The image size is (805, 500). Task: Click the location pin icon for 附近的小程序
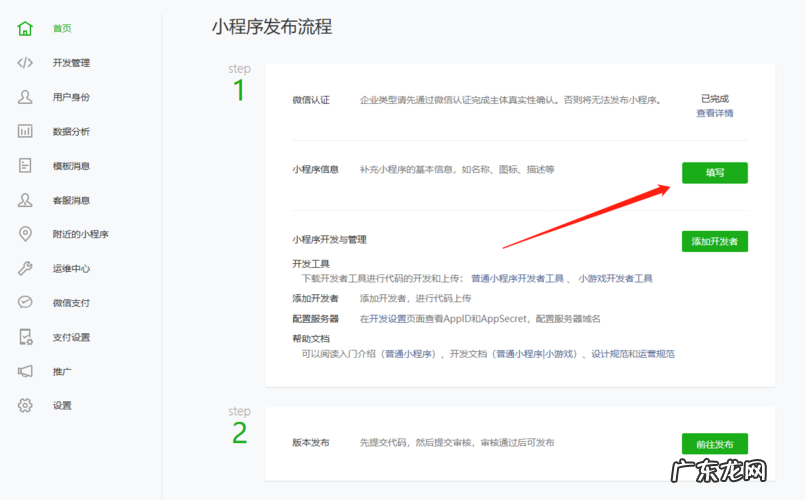[x=25, y=234]
